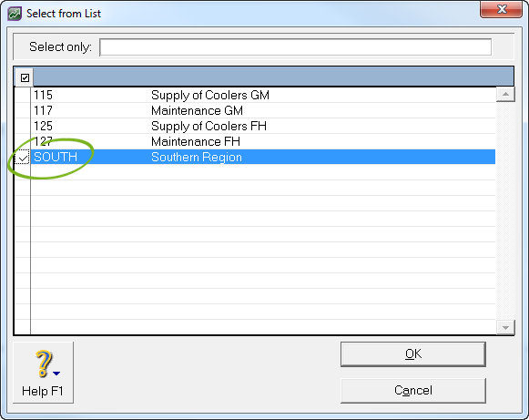Screen dimensions: 529x420
Task: Click the Cancel button
Action: coord(413,391)
